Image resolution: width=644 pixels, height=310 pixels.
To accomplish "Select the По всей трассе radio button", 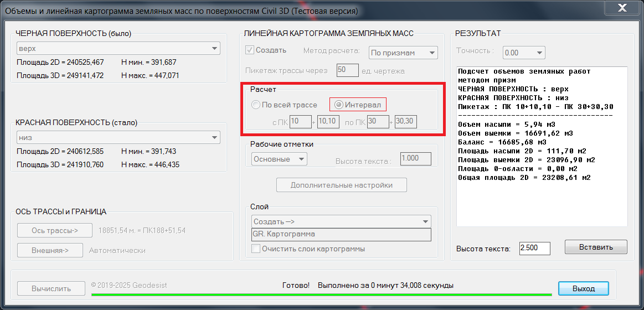I will 256,105.
